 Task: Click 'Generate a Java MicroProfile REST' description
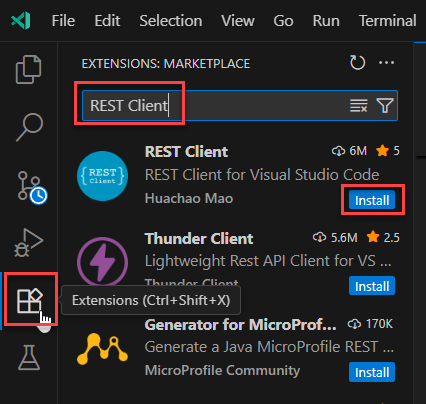pyautogui.click(x=269, y=347)
